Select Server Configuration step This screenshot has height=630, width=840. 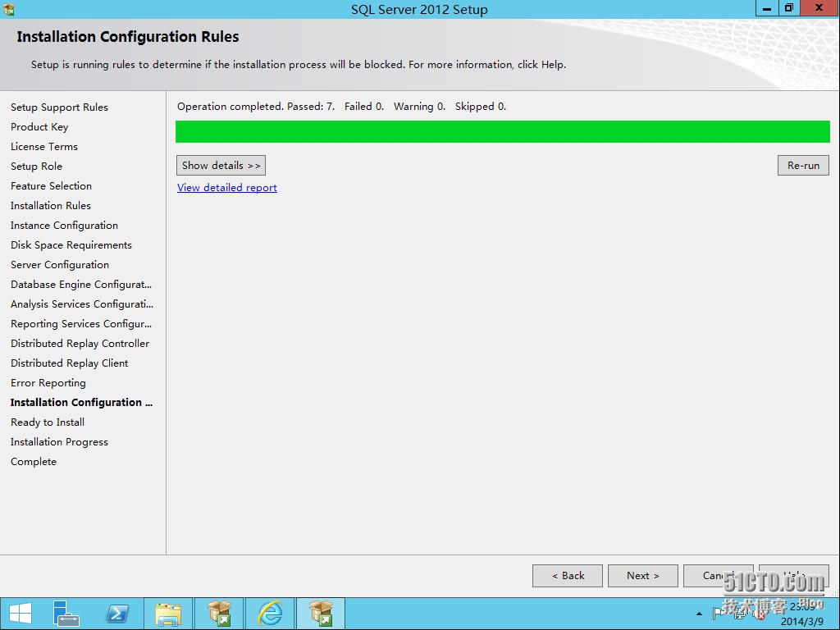[60, 265]
